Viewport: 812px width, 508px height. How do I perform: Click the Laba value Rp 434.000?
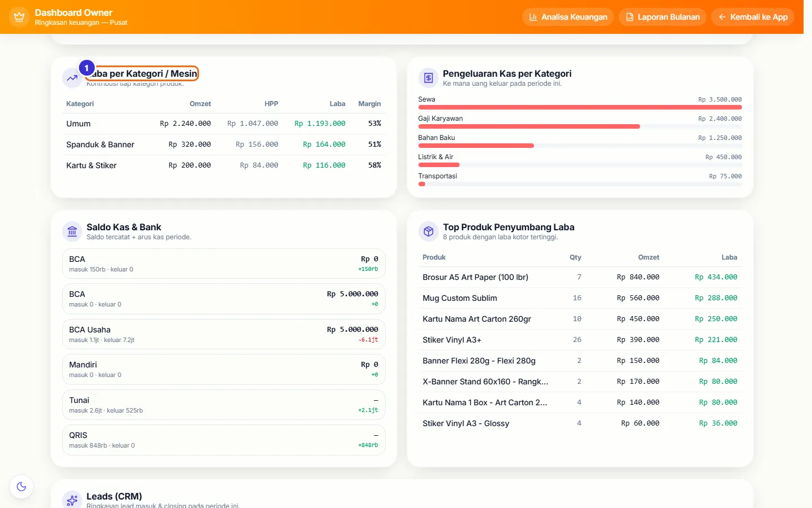(x=716, y=277)
